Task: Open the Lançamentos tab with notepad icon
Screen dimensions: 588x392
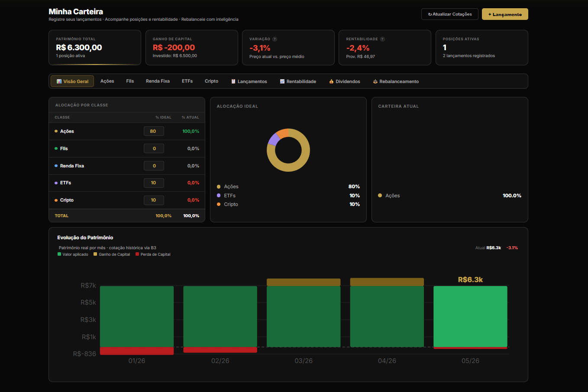Action: [233, 81]
